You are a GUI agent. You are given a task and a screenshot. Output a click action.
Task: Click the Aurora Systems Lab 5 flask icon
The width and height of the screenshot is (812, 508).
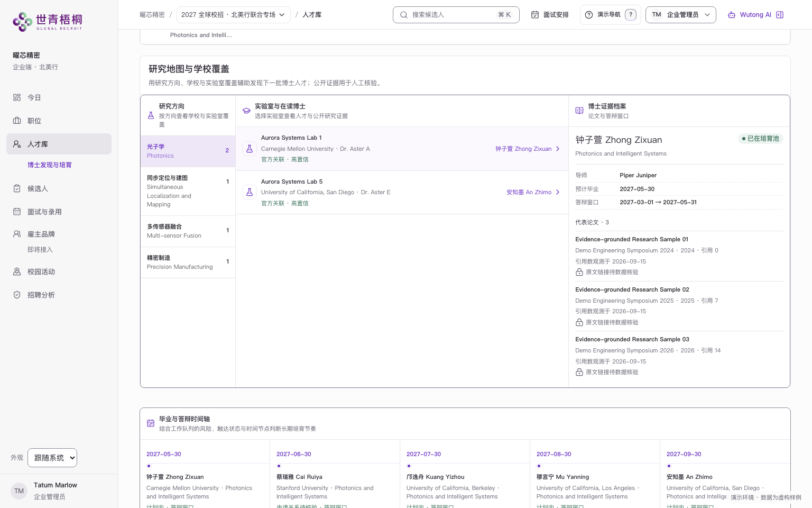coord(250,192)
